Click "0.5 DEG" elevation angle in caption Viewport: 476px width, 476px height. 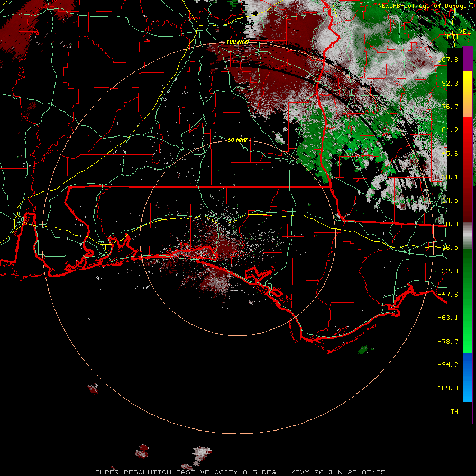point(260,472)
